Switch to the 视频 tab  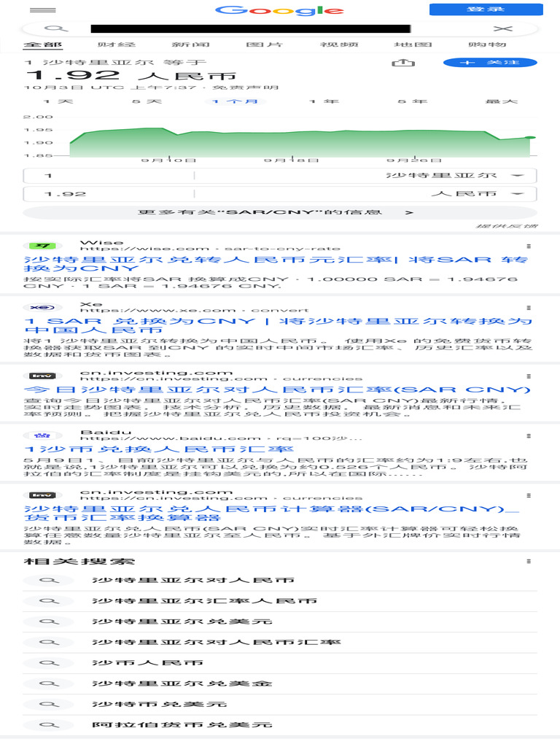(339, 44)
